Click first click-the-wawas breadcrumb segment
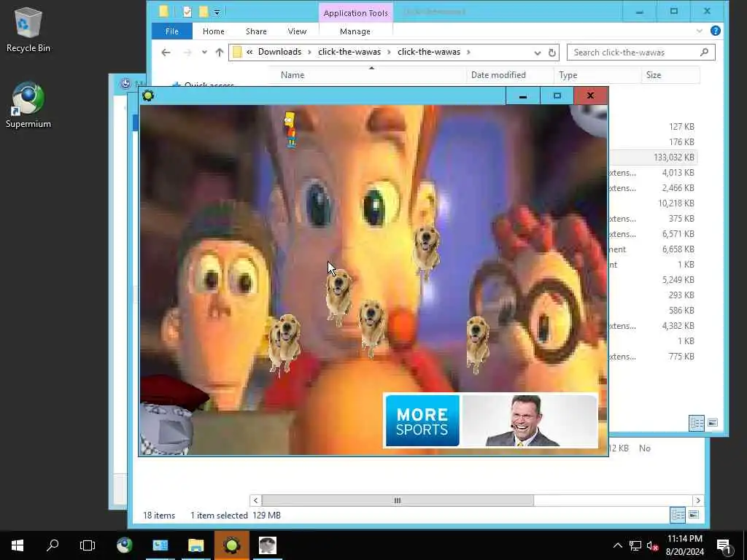 [349, 52]
